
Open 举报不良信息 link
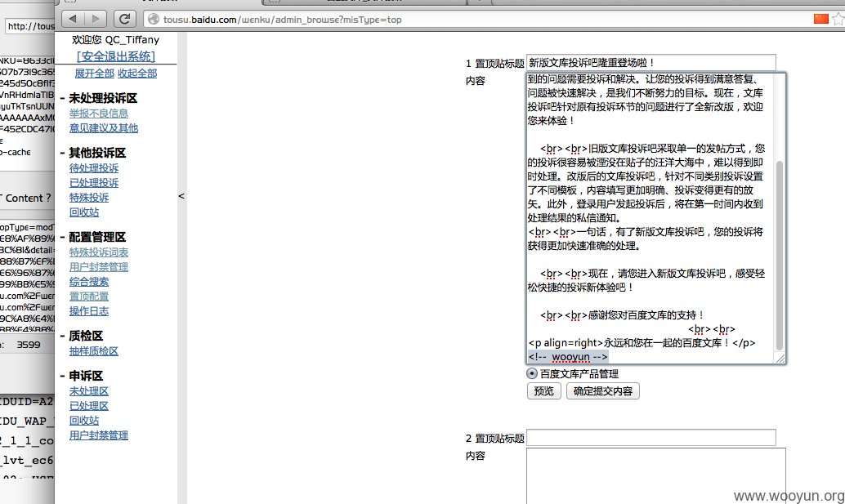coord(99,114)
